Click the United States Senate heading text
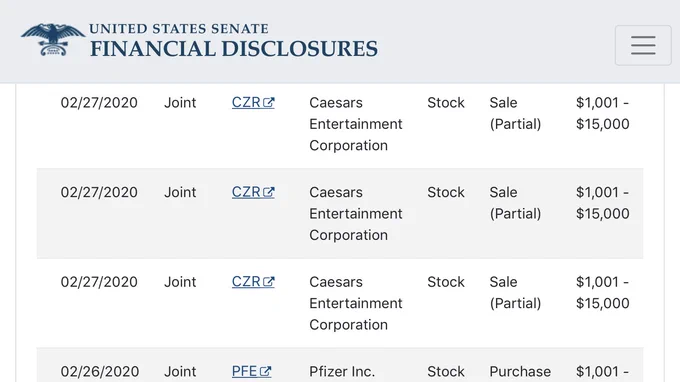Screen dimensions: 680x382 tap(179, 29)
